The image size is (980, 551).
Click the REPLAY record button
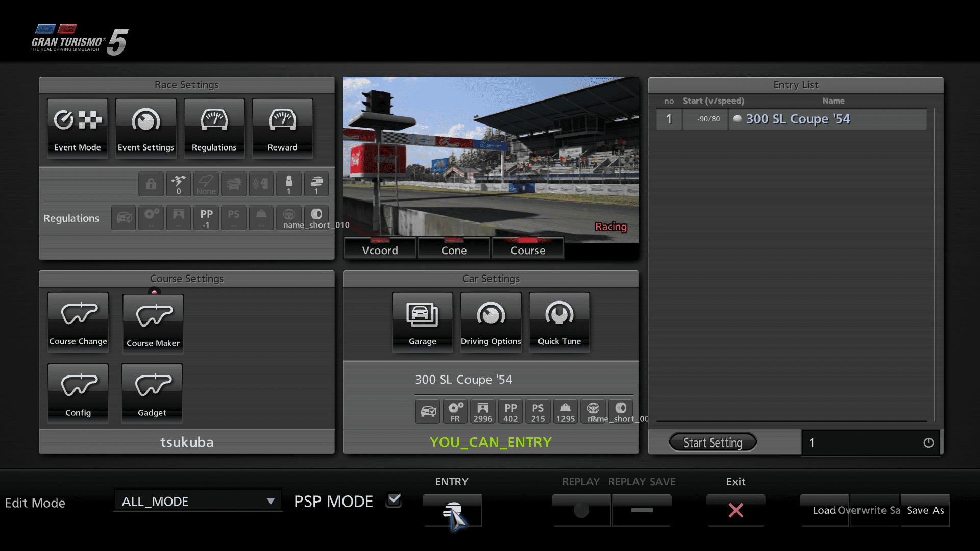pyautogui.click(x=581, y=510)
